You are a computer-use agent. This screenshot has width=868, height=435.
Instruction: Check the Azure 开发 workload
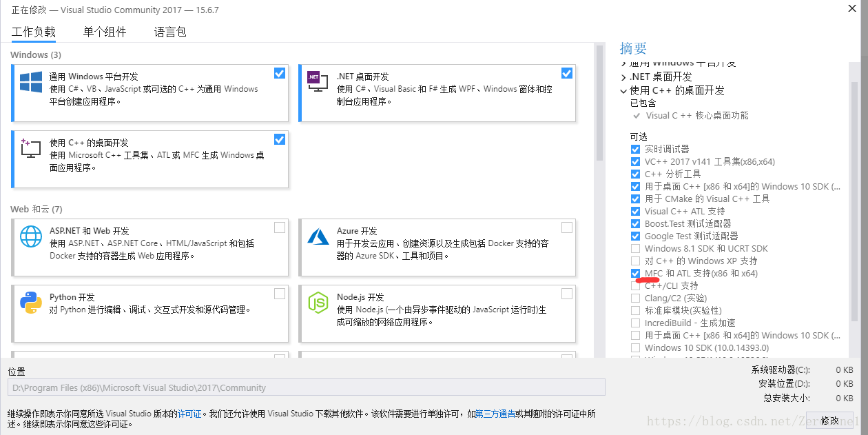[566, 227]
